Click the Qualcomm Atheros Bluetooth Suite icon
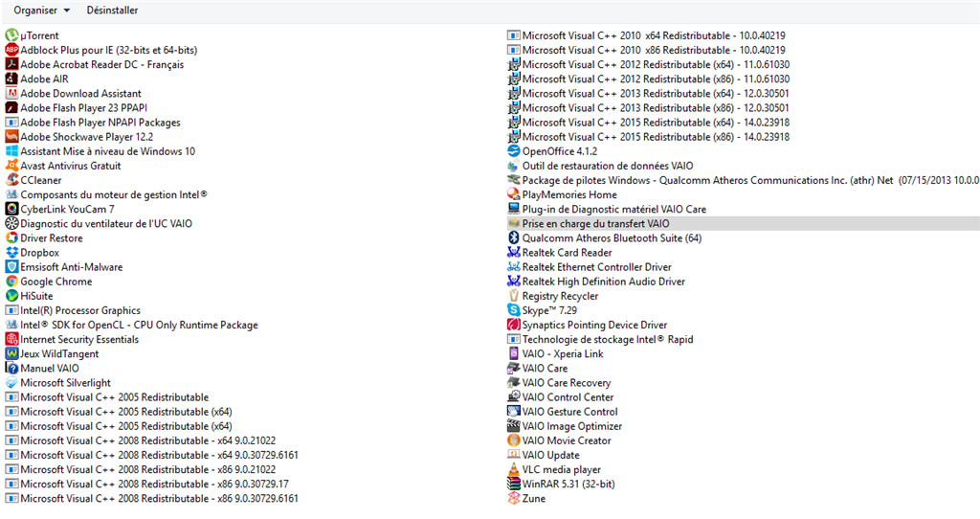This screenshot has width=980, height=519. 513,238
